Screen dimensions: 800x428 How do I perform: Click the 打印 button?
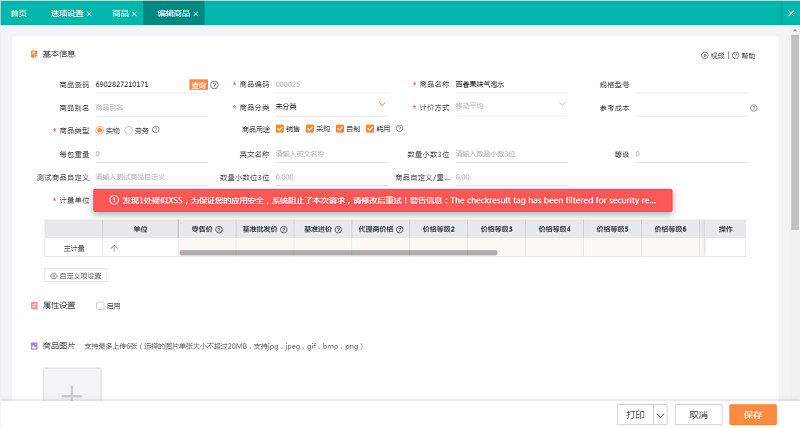click(x=635, y=415)
